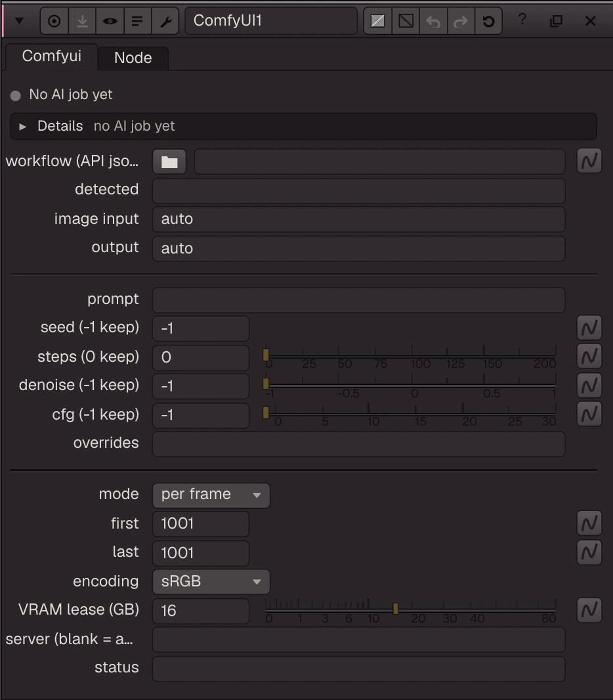Viewport: 613px width, 700px height.
Task: Click the steps slider handle
Action: click(x=266, y=355)
